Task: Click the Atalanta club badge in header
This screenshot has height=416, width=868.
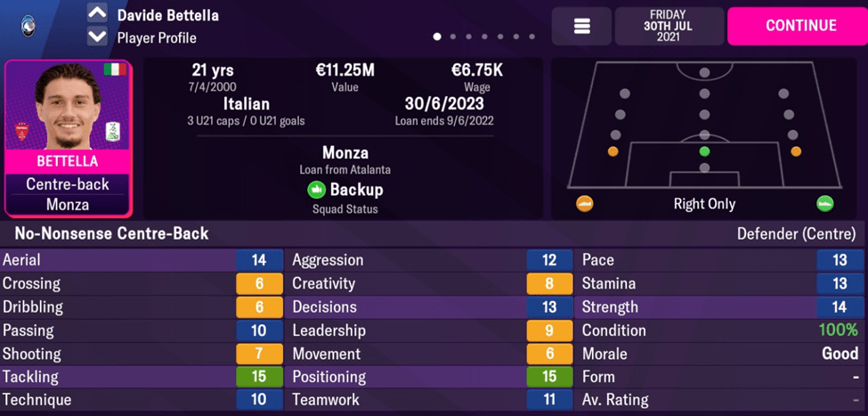Action: tap(27, 26)
